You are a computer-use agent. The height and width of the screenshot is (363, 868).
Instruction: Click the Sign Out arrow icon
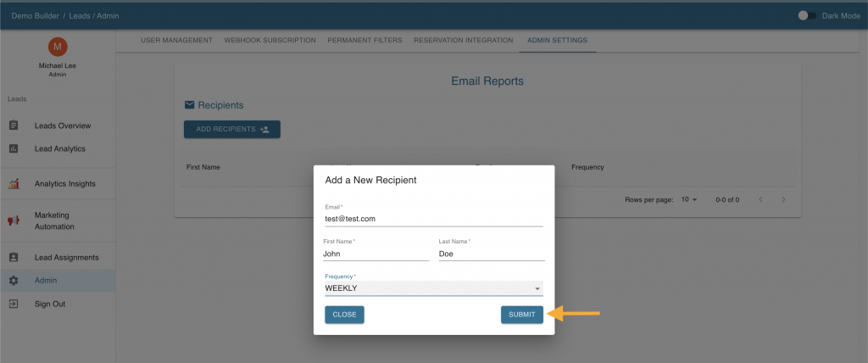pyautogui.click(x=14, y=304)
